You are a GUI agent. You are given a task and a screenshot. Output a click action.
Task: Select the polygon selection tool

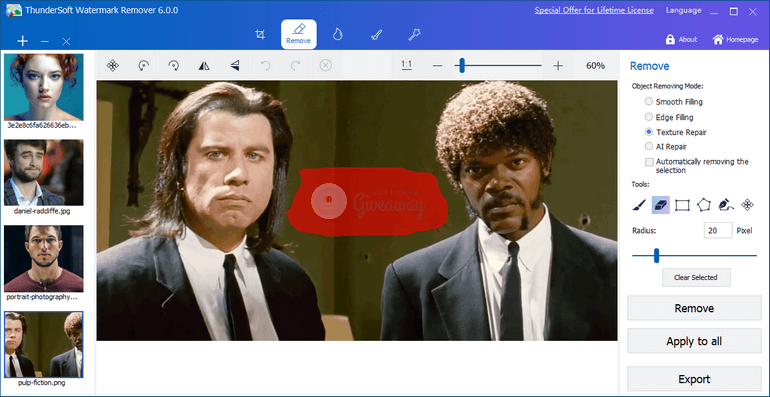click(704, 205)
